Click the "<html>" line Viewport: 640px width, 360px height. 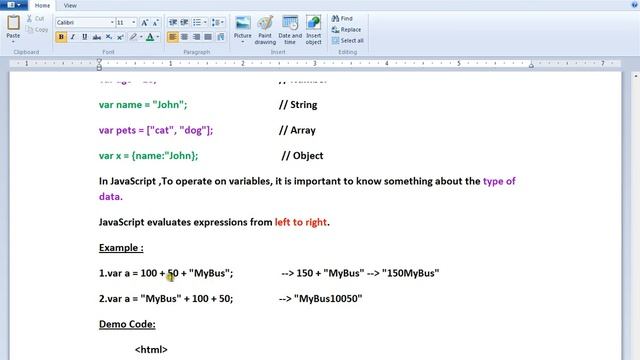[x=151, y=350]
